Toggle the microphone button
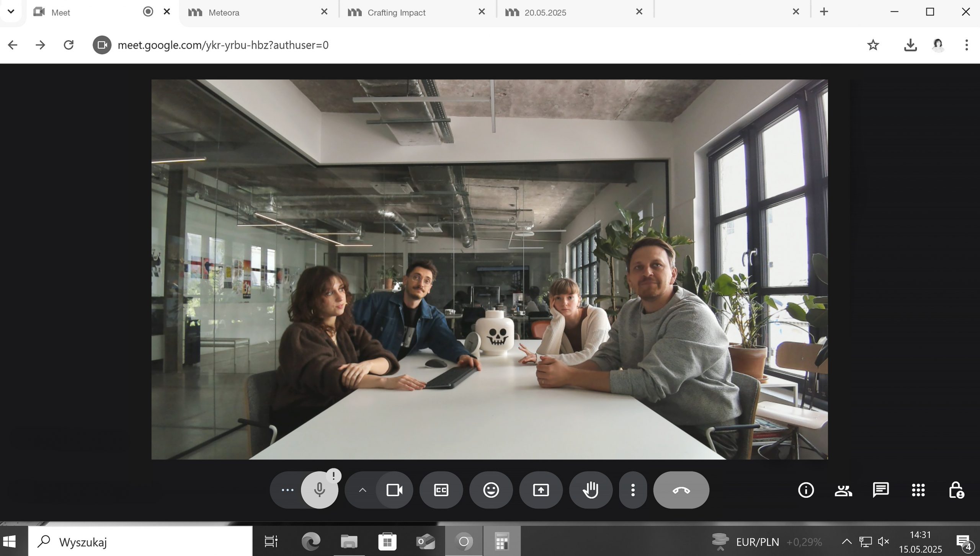 [319, 490]
